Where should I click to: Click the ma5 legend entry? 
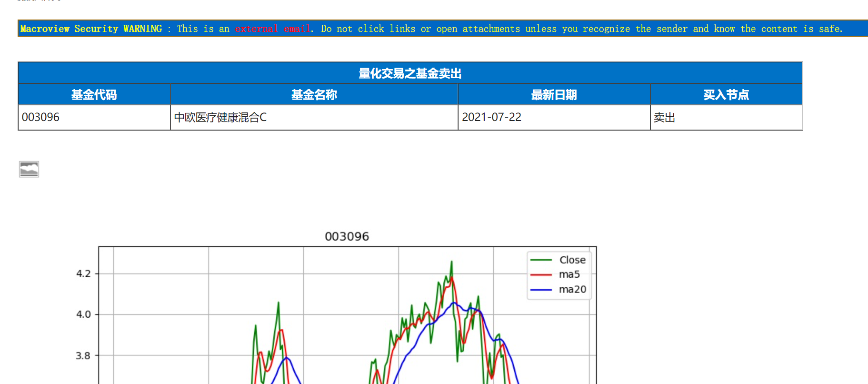point(569,274)
